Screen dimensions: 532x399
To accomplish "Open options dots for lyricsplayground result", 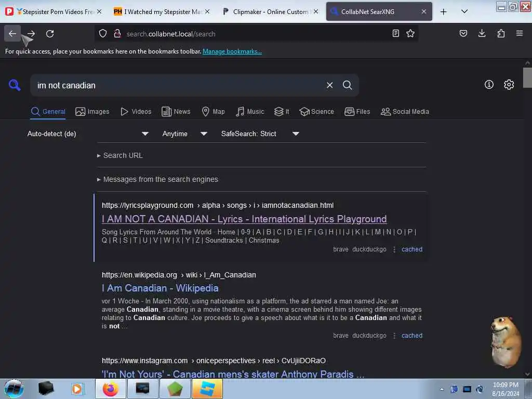I will tap(394, 249).
